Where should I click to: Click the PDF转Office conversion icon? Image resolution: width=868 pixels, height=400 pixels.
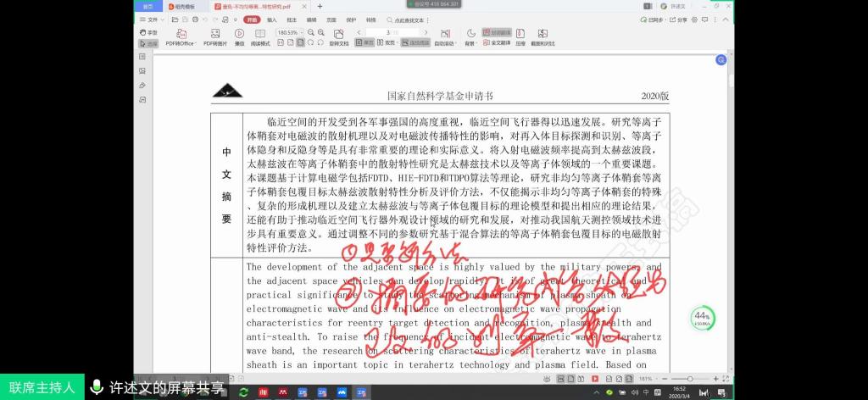point(181,34)
